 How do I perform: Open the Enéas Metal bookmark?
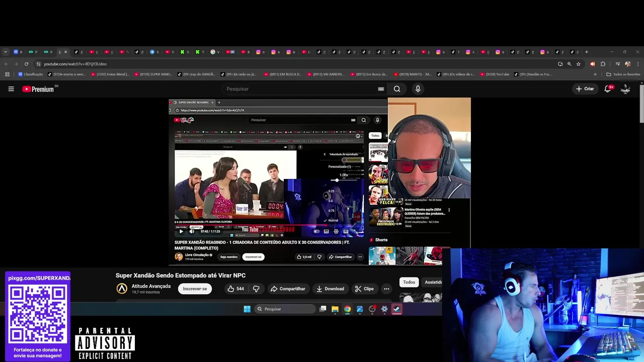(x=110, y=74)
